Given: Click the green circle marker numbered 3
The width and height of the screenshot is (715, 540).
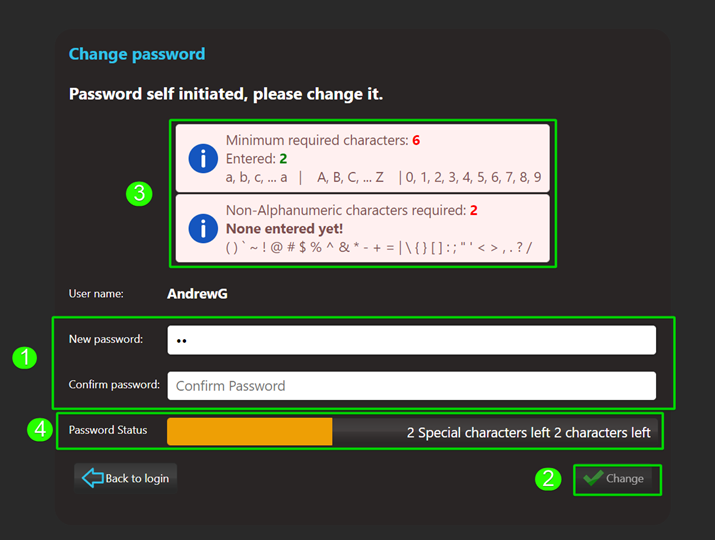Looking at the screenshot, I should pos(139,194).
